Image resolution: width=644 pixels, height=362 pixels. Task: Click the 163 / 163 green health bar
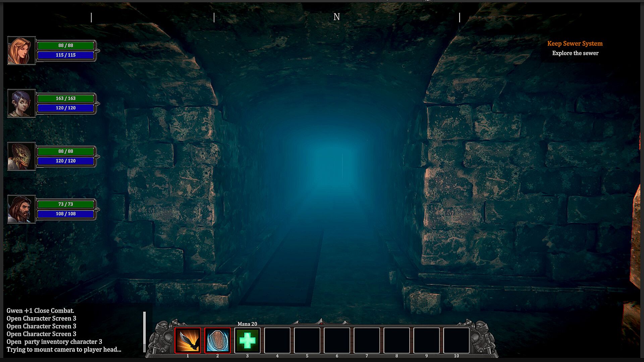(x=66, y=98)
